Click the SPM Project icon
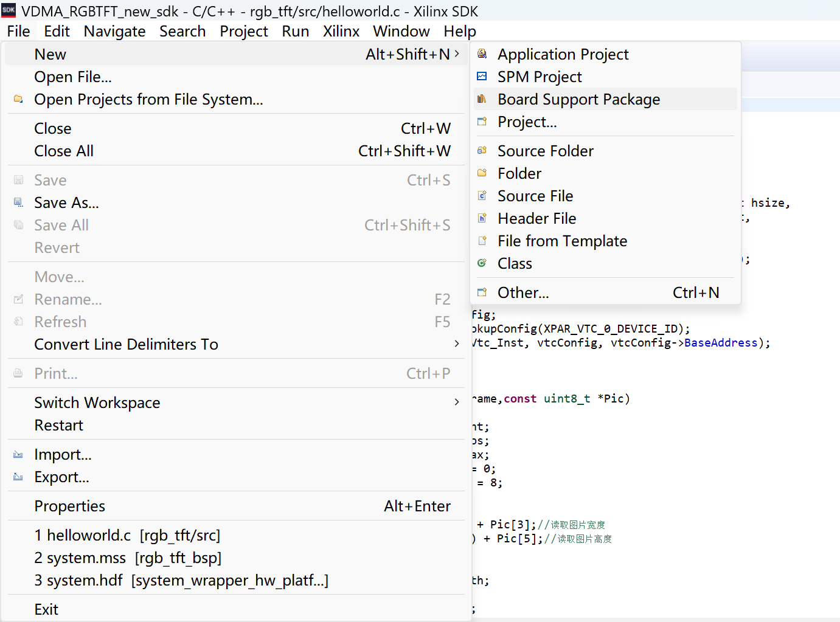Screen dimensions: 840x622 pyautogui.click(x=482, y=77)
